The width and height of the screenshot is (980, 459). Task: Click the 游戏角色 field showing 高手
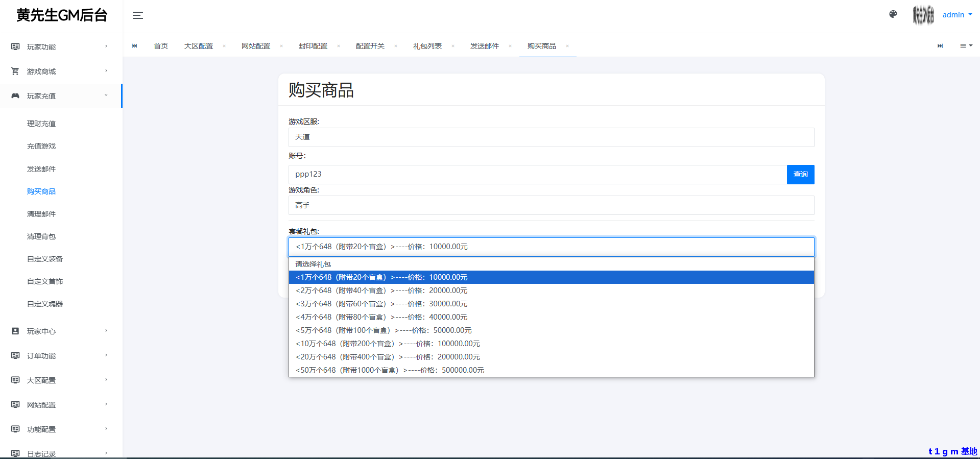tap(551, 205)
